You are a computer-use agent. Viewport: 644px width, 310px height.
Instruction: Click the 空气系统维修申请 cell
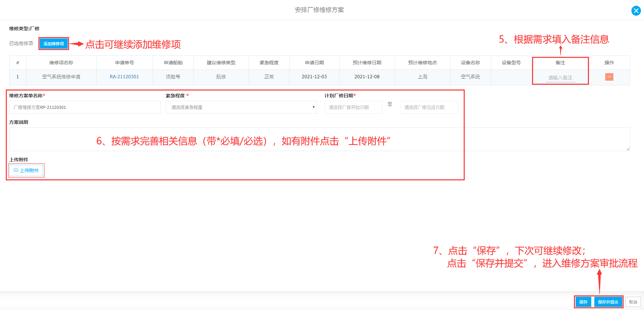pyautogui.click(x=61, y=77)
